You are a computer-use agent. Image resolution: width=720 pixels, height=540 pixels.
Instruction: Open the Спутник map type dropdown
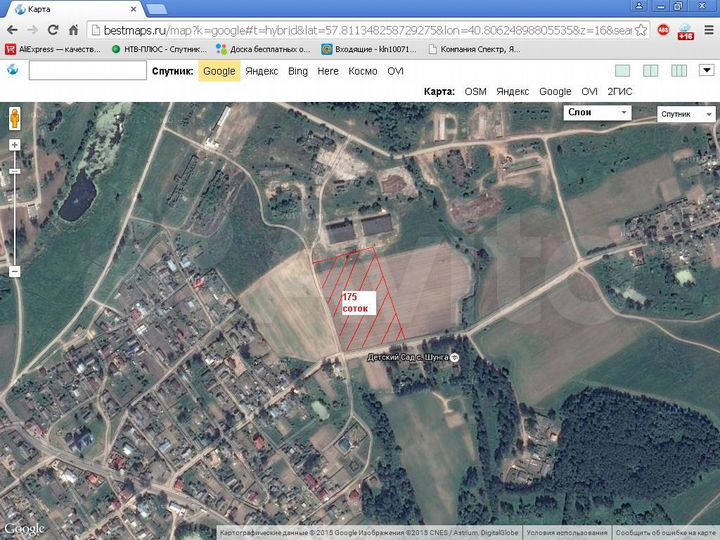click(x=686, y=114)
